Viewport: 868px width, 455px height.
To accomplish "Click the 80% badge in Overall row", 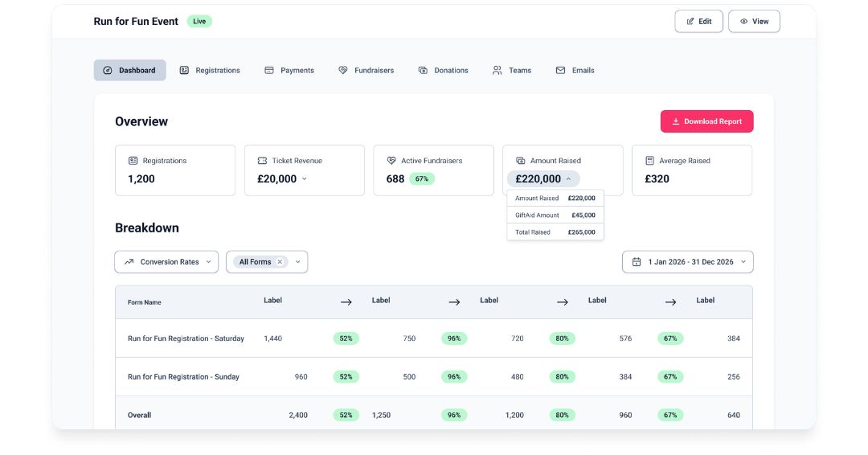I will 562,415.
